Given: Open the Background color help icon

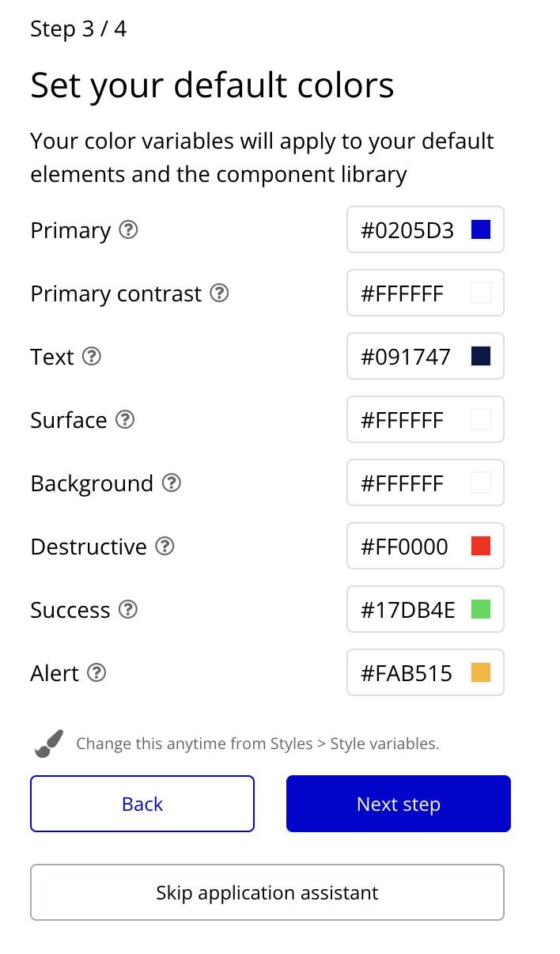Looking at the screenshot, I should tap(172, 483).
